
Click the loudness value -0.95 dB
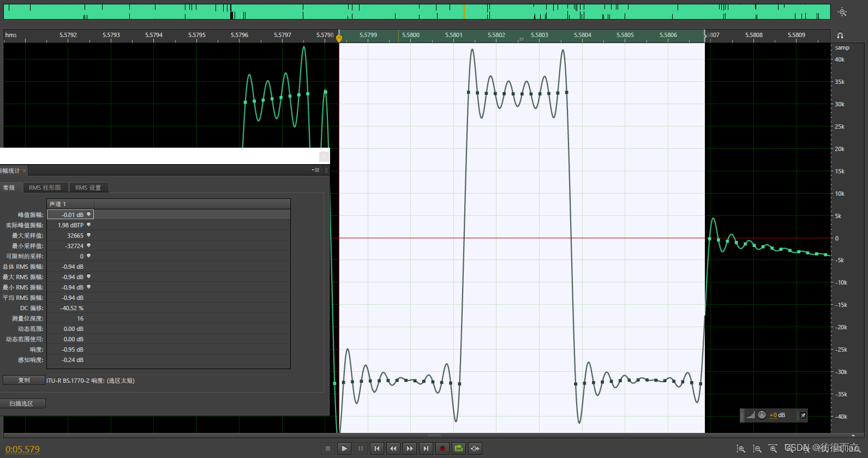pyautogui.click(x=73, y=349)
